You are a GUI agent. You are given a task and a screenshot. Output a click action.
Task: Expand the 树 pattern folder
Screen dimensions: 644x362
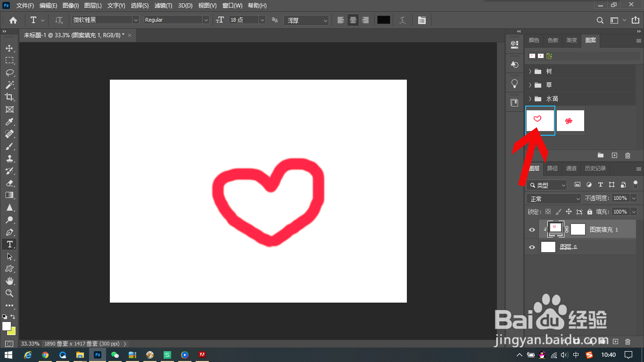click(x=530, y=72)
